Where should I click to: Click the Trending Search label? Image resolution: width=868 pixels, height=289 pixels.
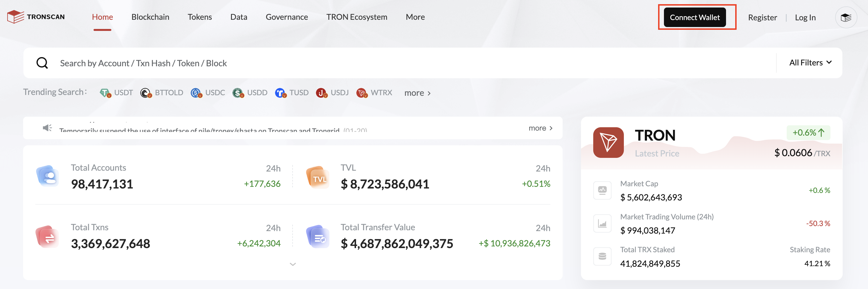click(55, 92)
